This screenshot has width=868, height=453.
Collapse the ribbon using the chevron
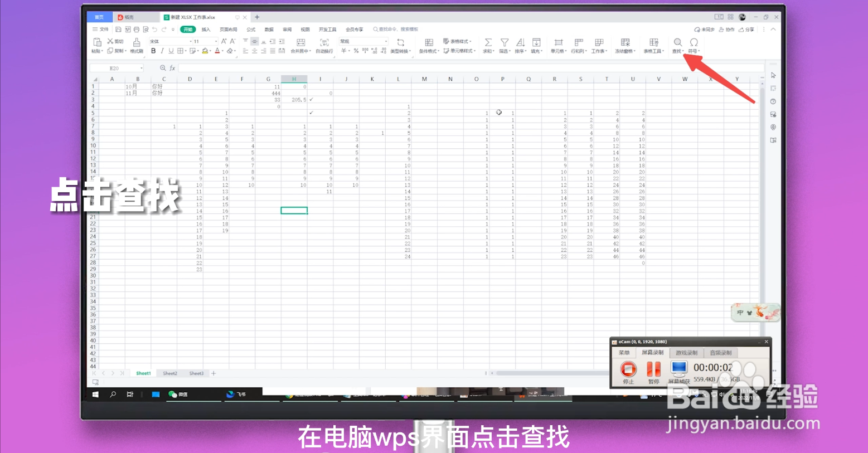click(773, 30)
